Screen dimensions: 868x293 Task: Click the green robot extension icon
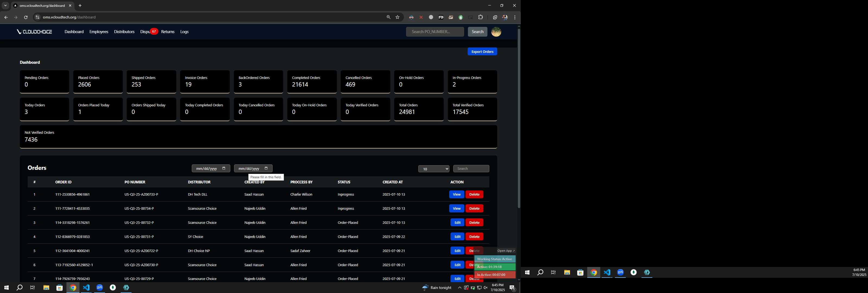(461, 17)
